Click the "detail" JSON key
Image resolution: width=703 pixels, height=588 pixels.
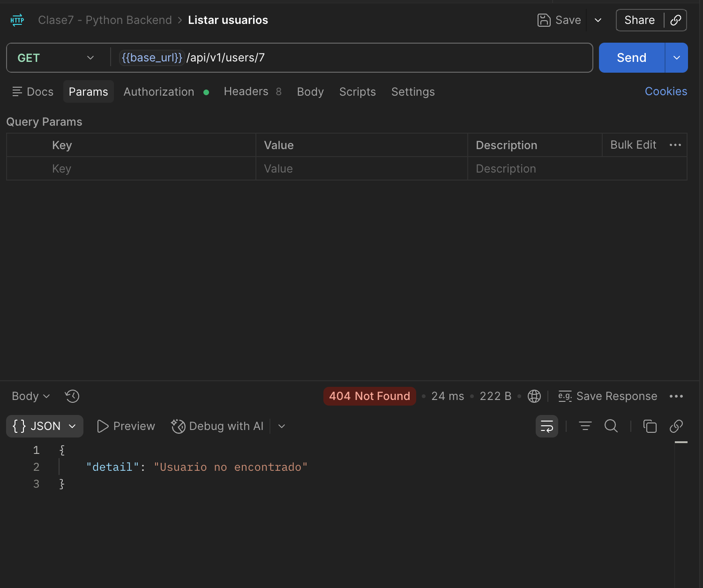point(112,467)
